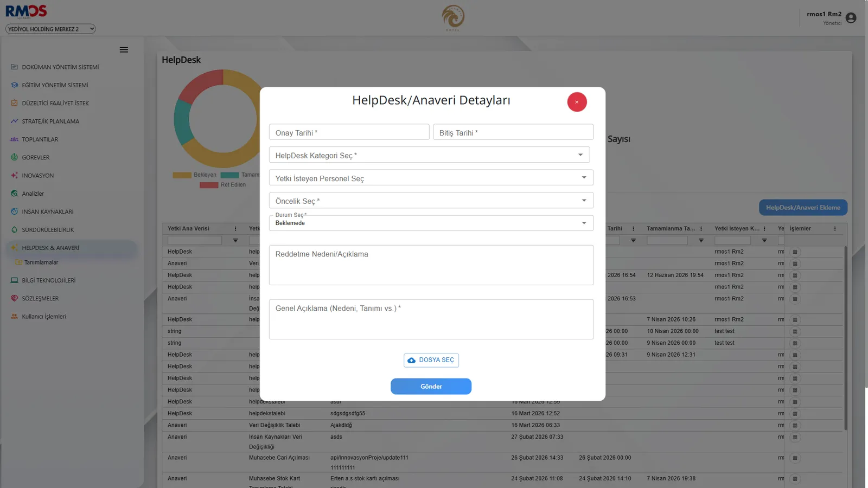Click the cell '9 Nisan 2026 12:31'
Image resolution: width=868 pixels, height=488 pixels.
[x=671, y=355]
